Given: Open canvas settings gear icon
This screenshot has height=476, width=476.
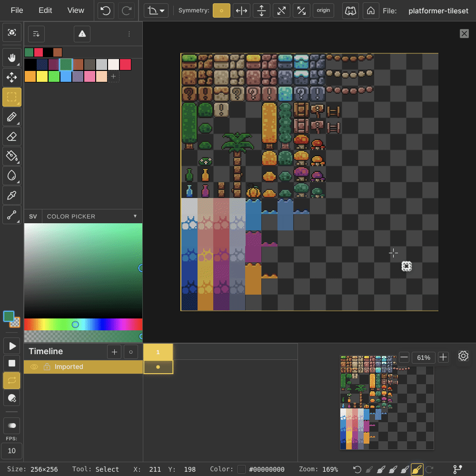Looking at the screenshot, I should coord(463,356).
